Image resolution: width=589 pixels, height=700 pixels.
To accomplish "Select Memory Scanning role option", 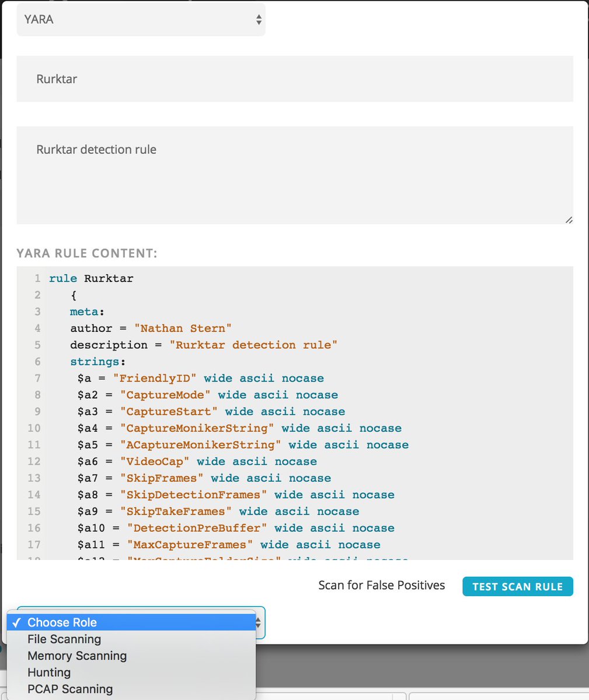I will point(131,656).
